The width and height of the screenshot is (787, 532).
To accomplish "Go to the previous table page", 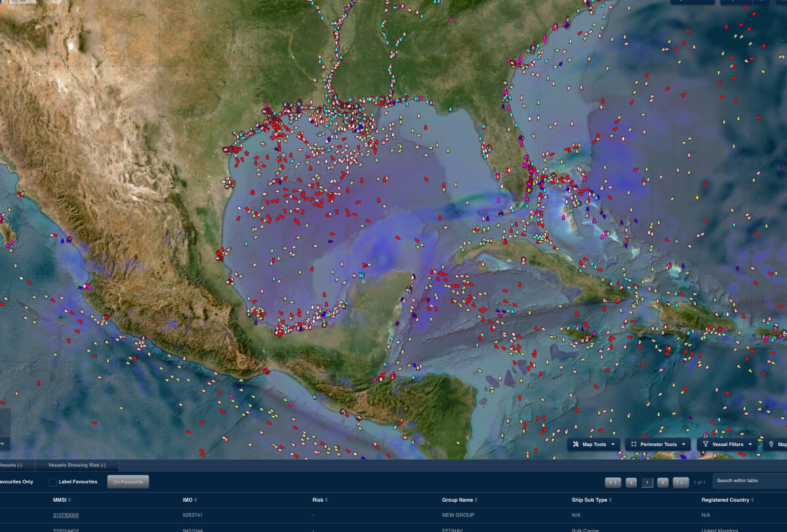I will (631, 482).
